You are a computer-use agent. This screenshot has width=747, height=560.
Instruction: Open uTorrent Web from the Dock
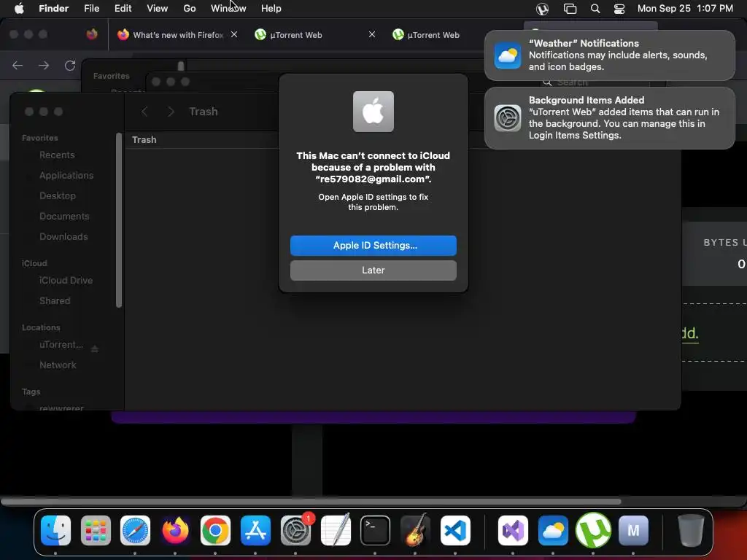pyautogui.click(x=593, y=530)
